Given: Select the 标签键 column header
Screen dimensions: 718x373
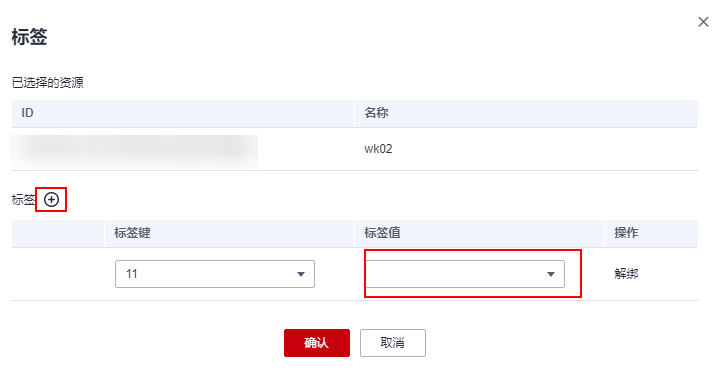Looking at the screenshot, I should [229, 233].
